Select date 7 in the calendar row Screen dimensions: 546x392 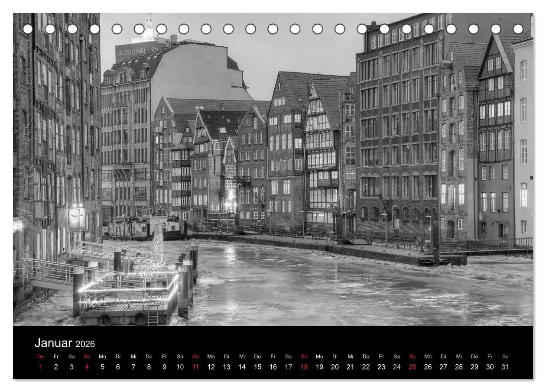point(133,367)
